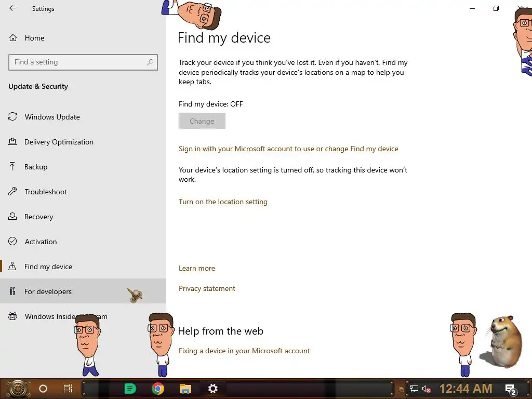Viewport: 532px width, 399px height.
Task: Open Windows Update section
Action: pyautogui.click(x=83, y=117)
